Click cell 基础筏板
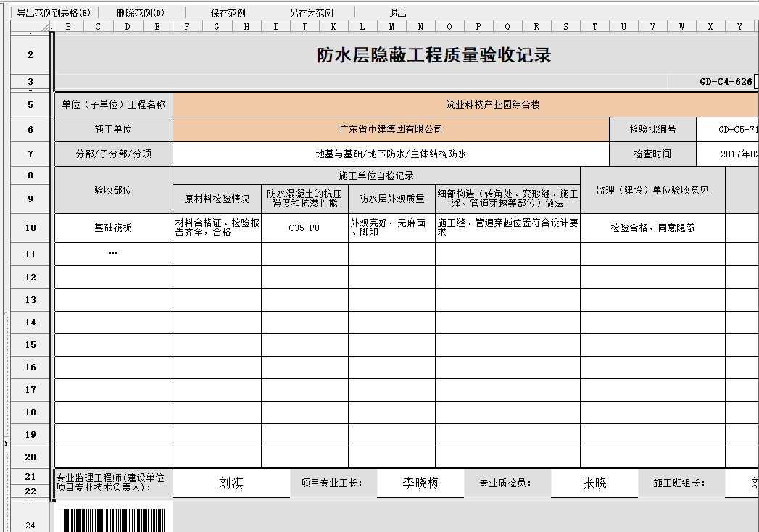This screenshot has height=532, width=759. click(113, 228)
